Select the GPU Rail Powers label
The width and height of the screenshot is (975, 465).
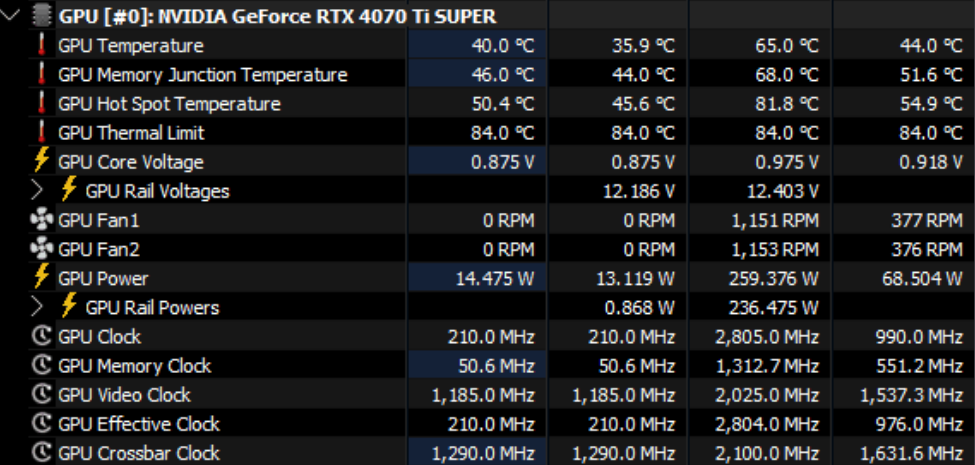[152, 308]
